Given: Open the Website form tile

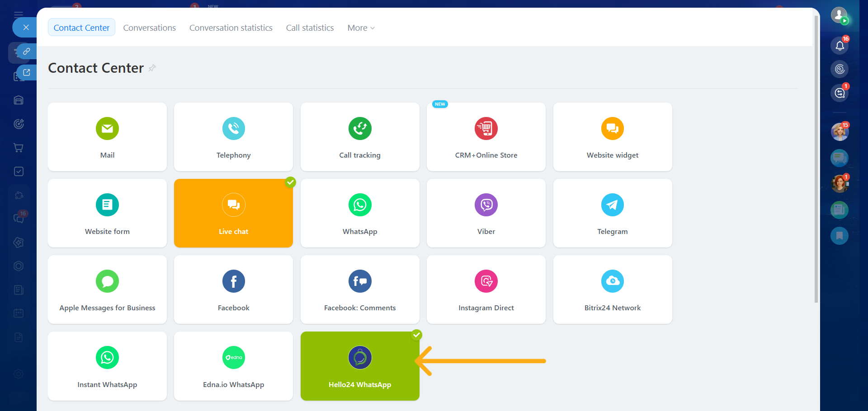Looking at the screenshot, I should pos(107,213).
